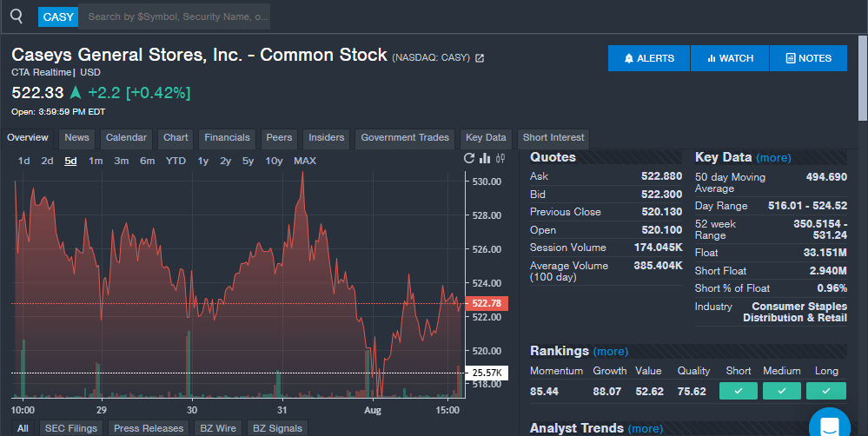Viewport: 868px width, 436px height.
Task: Click the Day Range value 516.01 - 524.52
Action: (808, 206)
